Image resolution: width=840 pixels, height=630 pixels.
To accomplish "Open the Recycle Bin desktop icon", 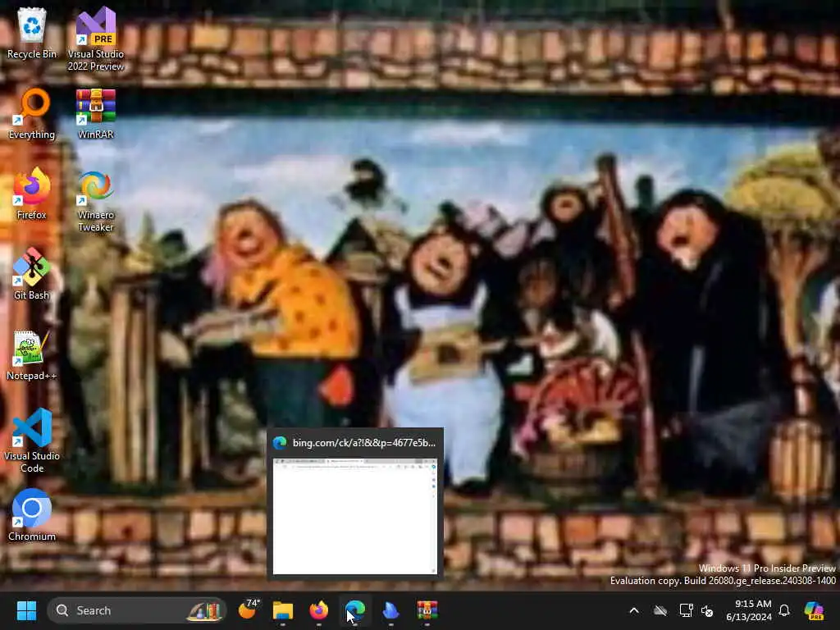I will (x=32, y=33).
